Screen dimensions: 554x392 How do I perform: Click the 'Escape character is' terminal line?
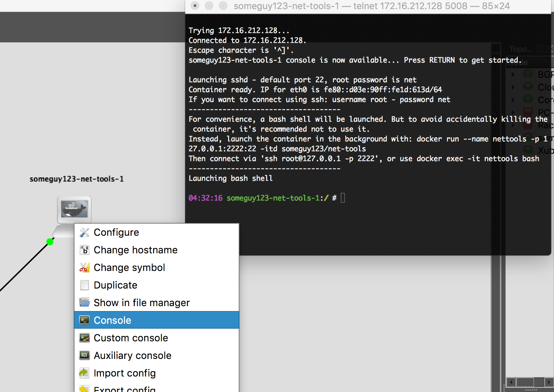pyautogui.click(x=241, y=50)
